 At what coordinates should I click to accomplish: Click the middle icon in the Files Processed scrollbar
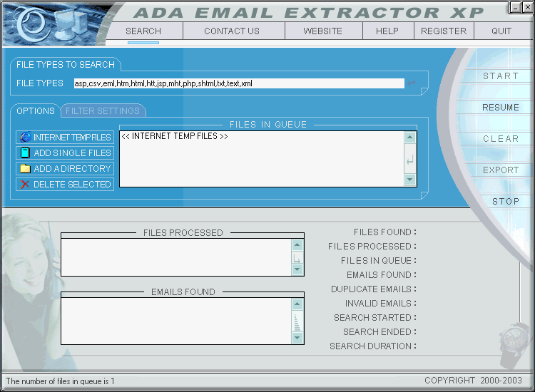tap(297, 259)
